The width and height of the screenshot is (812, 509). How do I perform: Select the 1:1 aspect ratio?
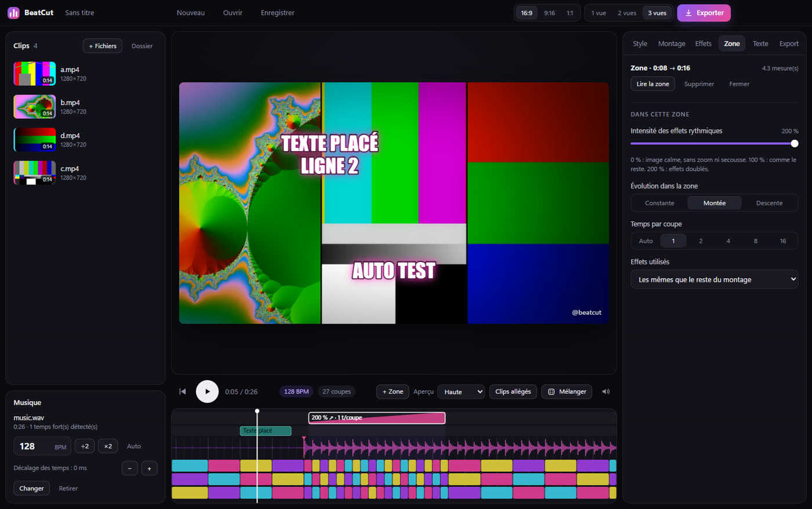tap(570, 13)
